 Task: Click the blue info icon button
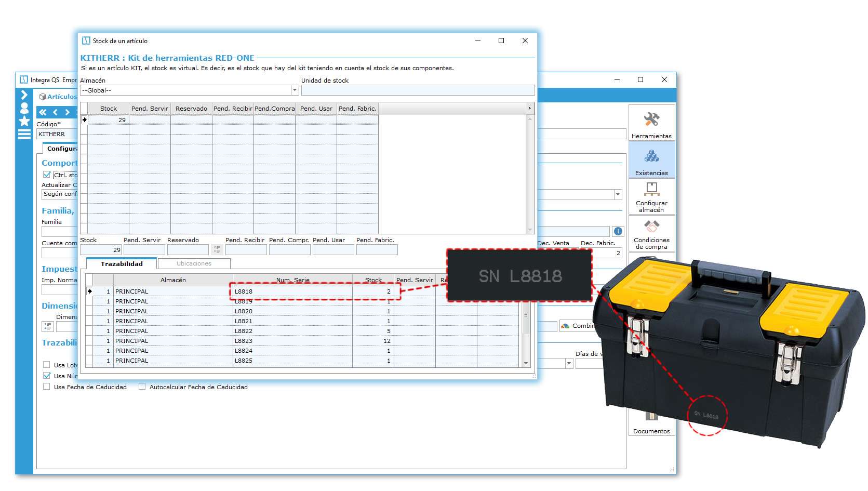pyautogui.click(x=617, y=231)
